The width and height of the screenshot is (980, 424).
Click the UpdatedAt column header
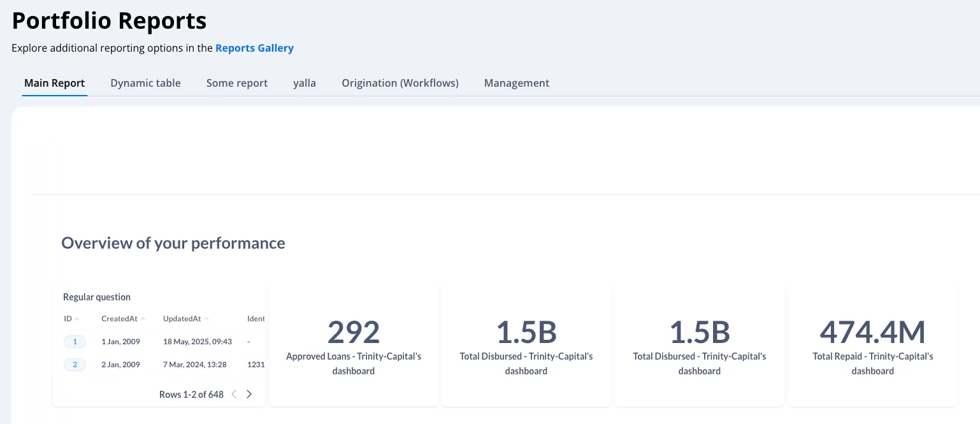[x=182, y=319]
